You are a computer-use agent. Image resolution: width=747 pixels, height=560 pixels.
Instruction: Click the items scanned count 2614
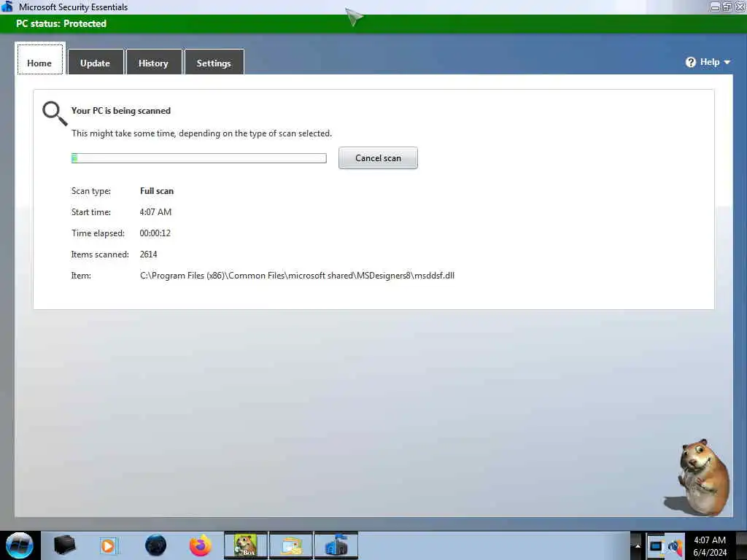148,254
